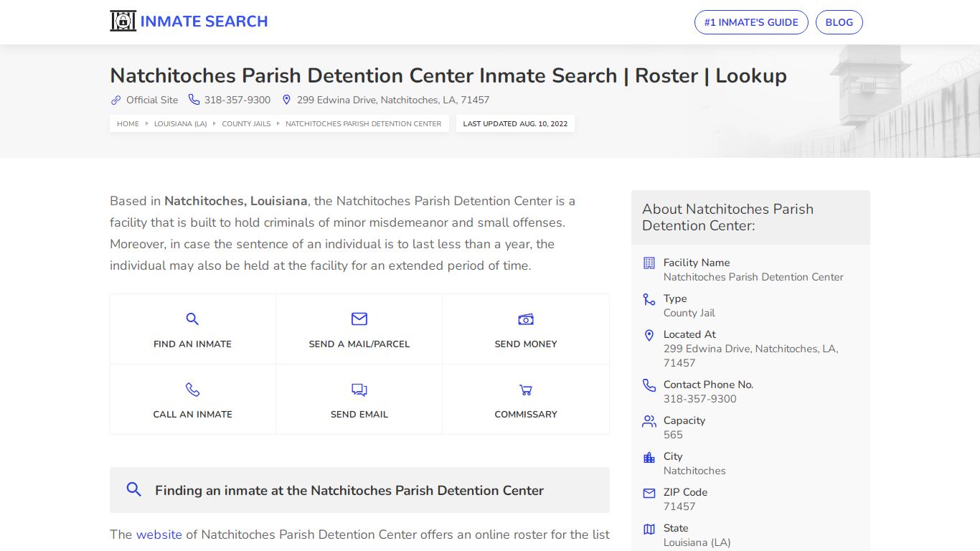Click the map icon beside State

pyautogui.click(x=649, y=529)
